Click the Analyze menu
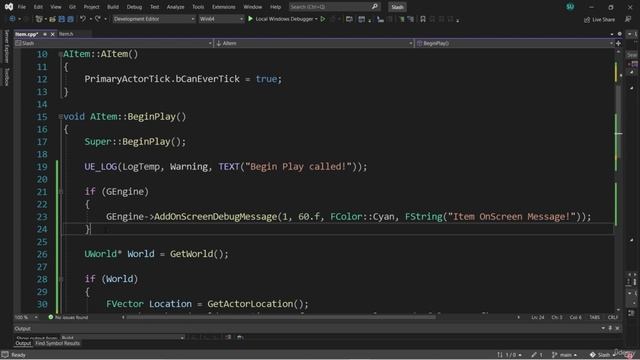640x360 pixels. tap(175, 7)
